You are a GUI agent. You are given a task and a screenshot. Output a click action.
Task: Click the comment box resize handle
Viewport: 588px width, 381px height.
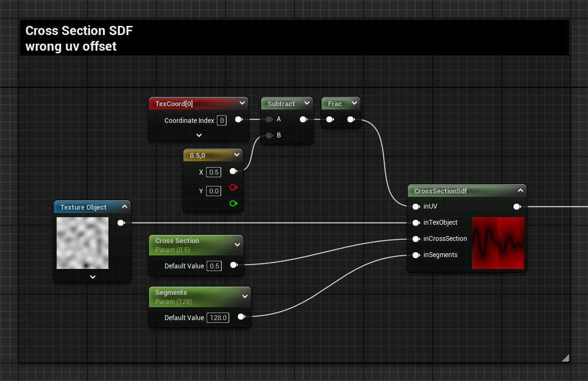(x=565, y=358)
